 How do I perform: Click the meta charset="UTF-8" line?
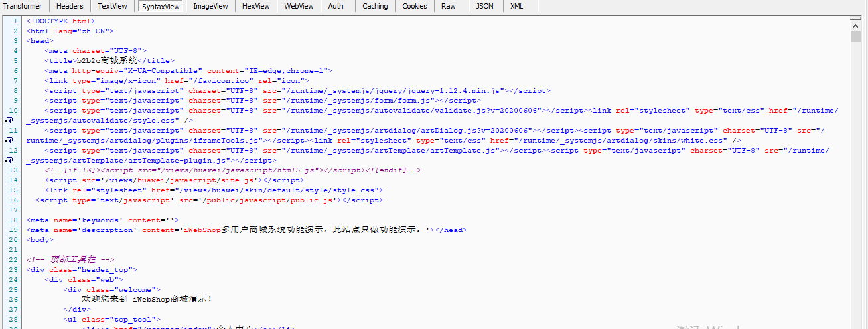96,50
